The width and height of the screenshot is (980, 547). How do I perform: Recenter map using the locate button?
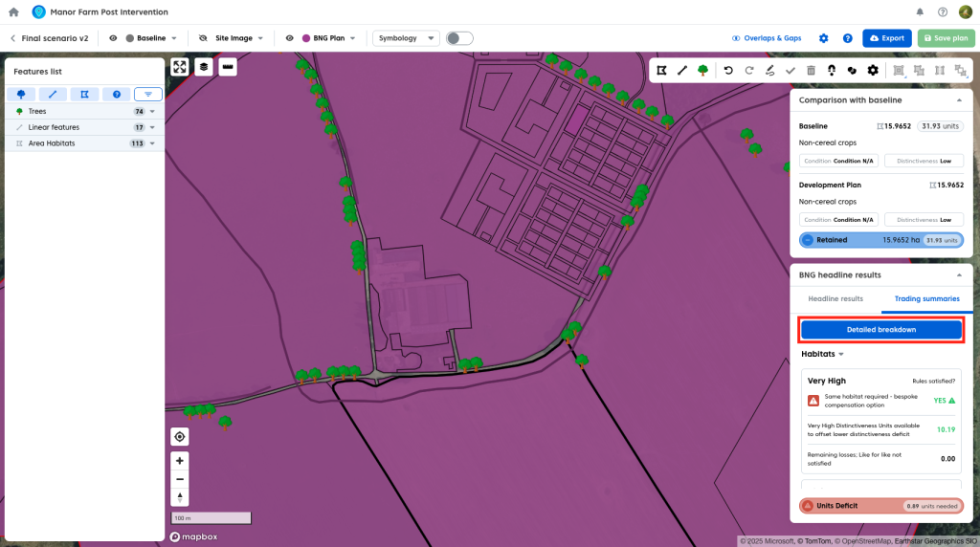(x=180, y=437)
